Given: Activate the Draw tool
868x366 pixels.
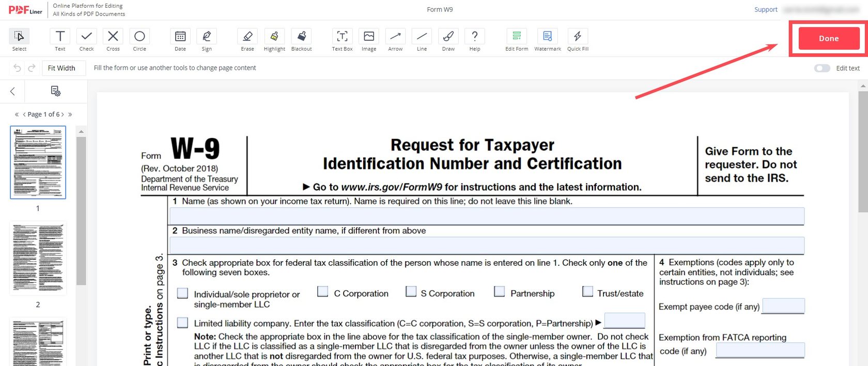Looking at the screenshot, I should tap(448, 40).
